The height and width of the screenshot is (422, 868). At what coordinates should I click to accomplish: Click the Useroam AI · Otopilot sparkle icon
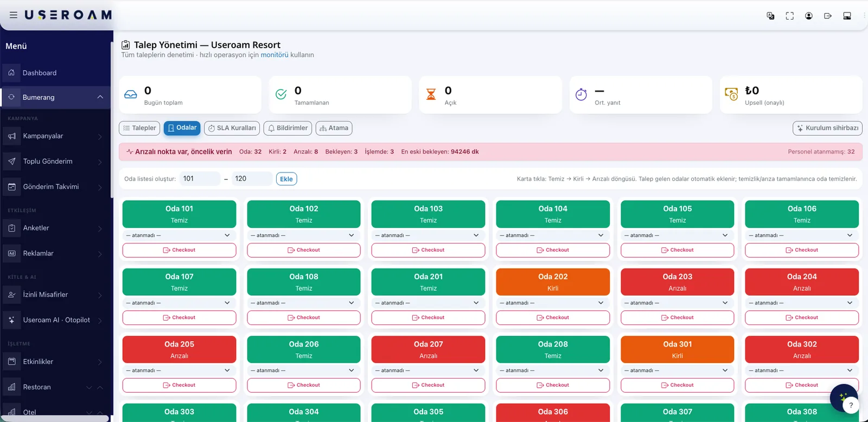[x=12, y=320]
